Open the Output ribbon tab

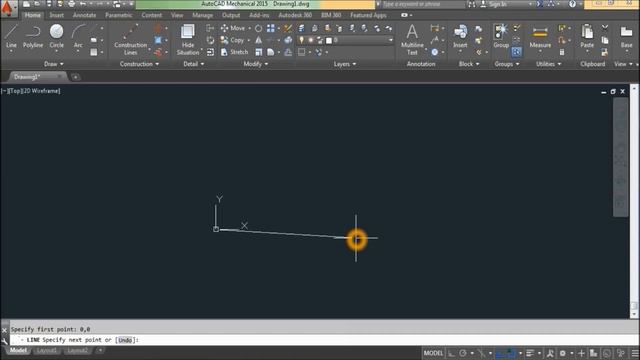point(231,15)
